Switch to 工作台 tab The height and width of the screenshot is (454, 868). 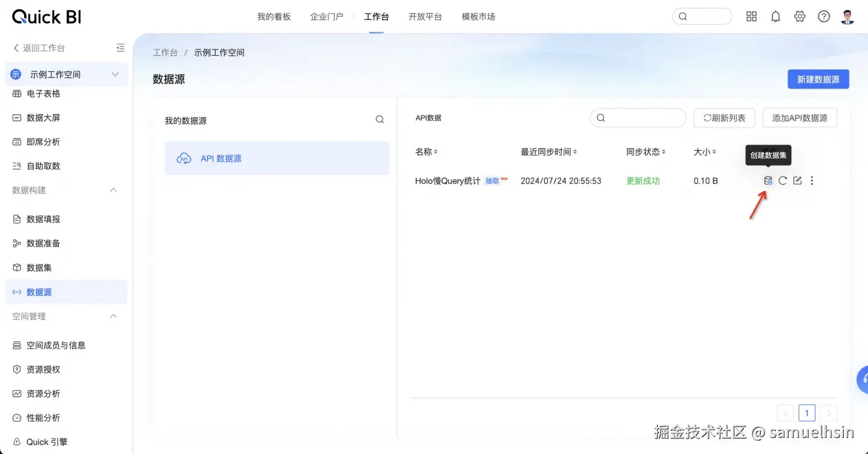coord(376,17)
